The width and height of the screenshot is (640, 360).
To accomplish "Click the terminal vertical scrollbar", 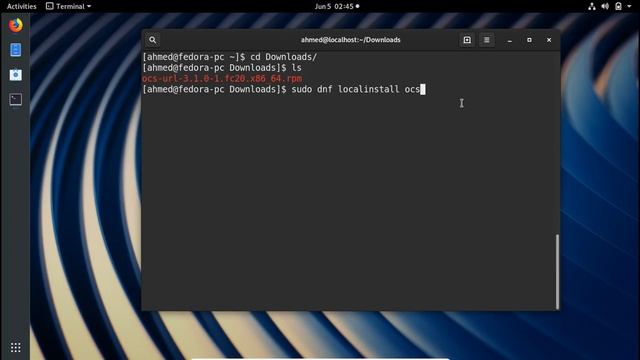I will (x=557, y=271).
